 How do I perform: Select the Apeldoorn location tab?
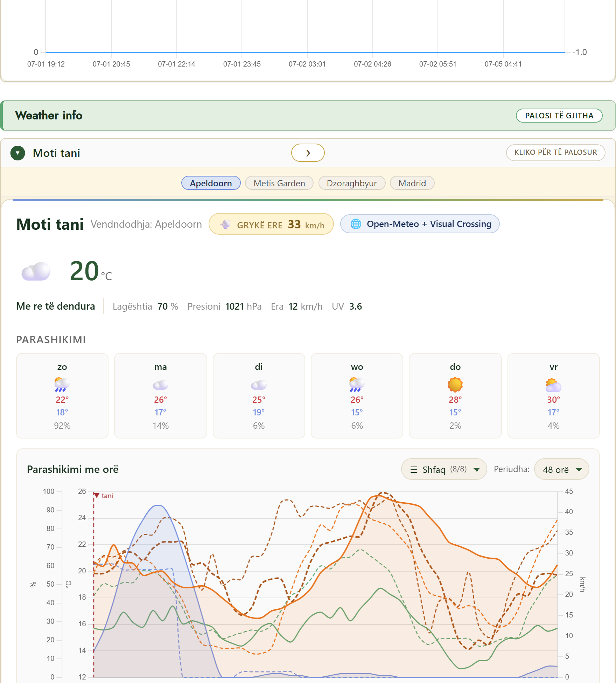(x=211, y=183)
